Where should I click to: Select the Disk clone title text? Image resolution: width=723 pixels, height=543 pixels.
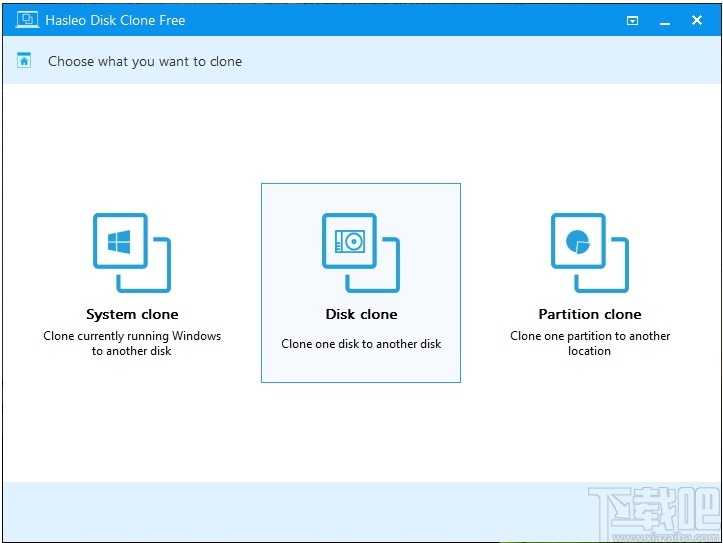click(x=362, y=314)
